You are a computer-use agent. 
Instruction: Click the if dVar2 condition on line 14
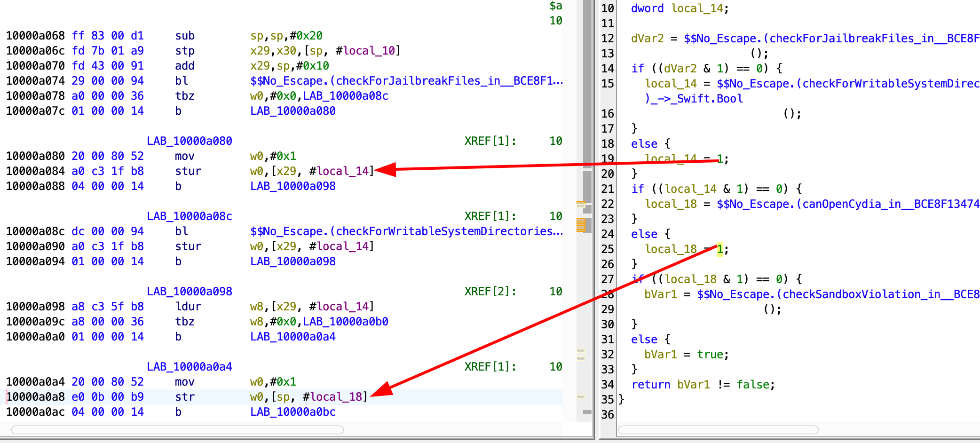coord(706,69)
